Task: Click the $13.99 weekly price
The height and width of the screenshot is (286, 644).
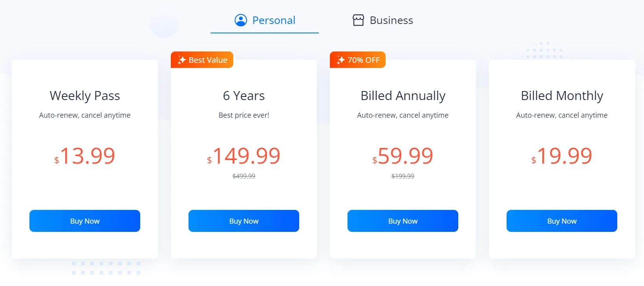Action: coord(85,156)
